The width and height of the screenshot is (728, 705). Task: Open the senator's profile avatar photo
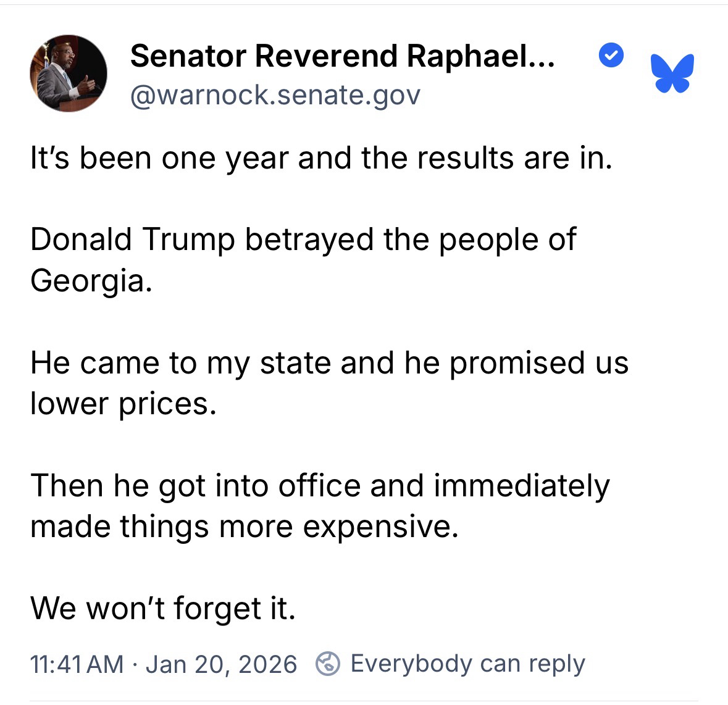pyautogui.click(x=68, y=73)
